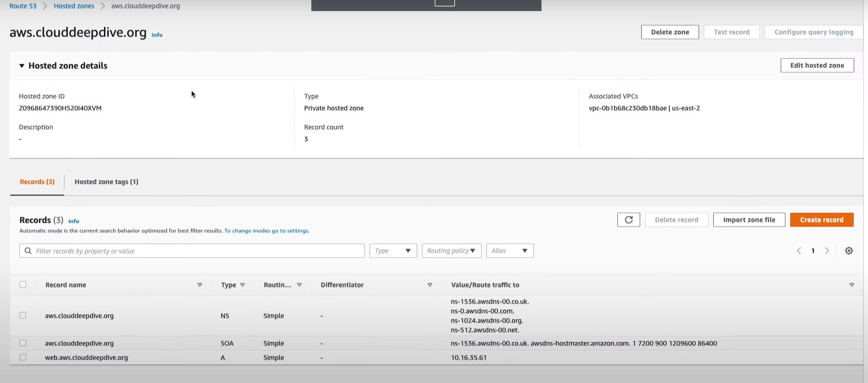The height and width of the screenshot is (383, 868).
Task: Switch to Hosted zone tags (1) tab
Action: [x=106, y=182]
